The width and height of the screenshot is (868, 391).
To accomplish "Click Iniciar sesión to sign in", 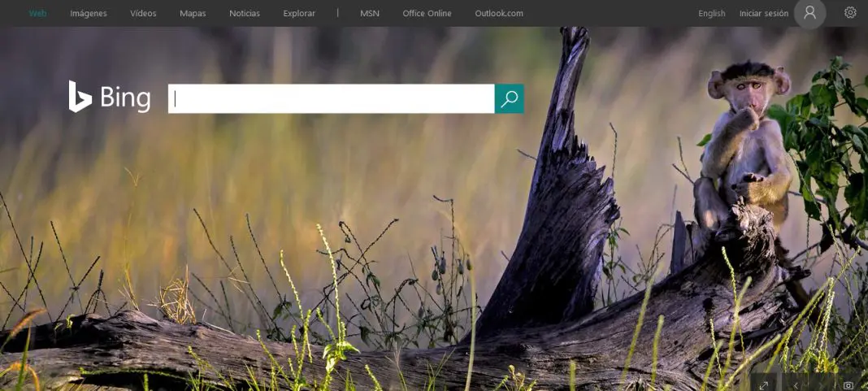I will click(764, 13).
